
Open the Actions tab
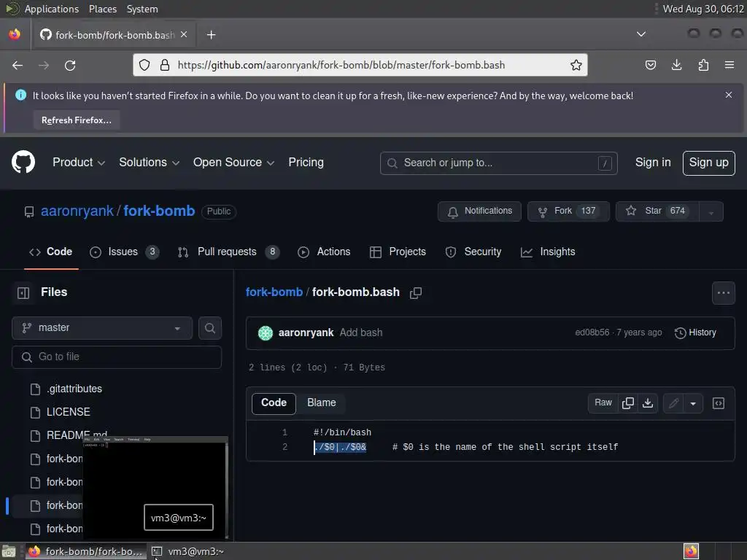click(324, 252)
